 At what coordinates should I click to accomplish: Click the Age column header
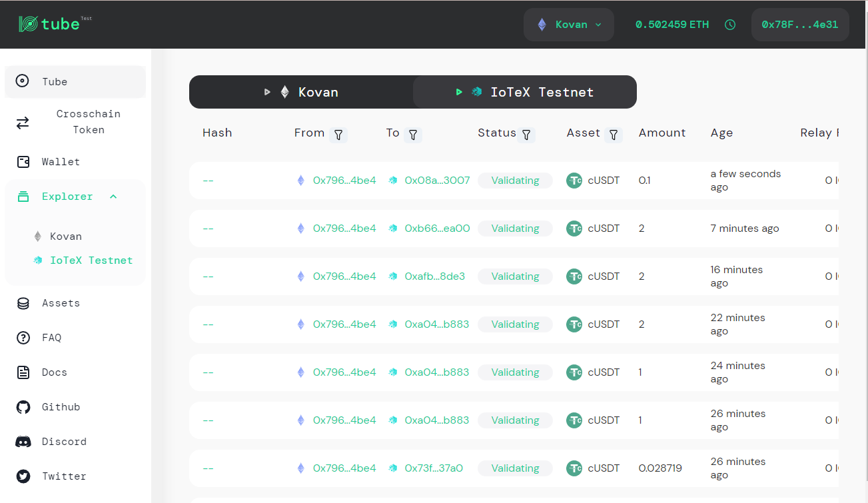pos(721,133)
